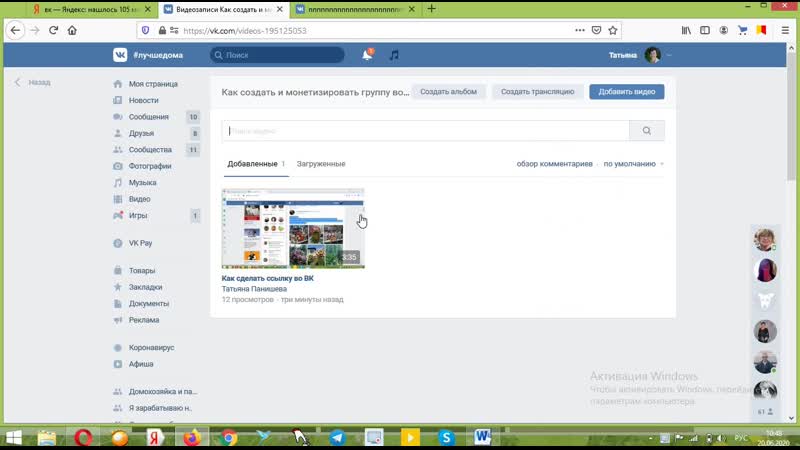Click the Создать альбом button

(x=448, y=92)
